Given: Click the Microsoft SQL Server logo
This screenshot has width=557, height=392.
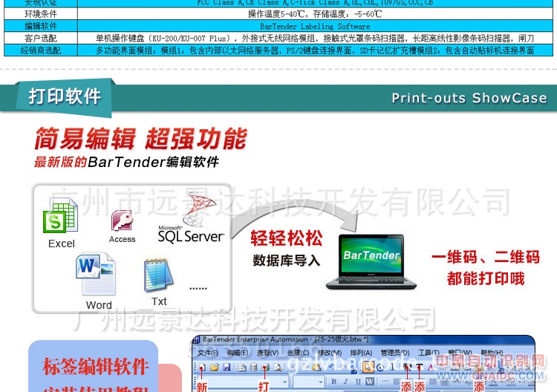Looking at the screenshot, I should [x=191, y=218].
